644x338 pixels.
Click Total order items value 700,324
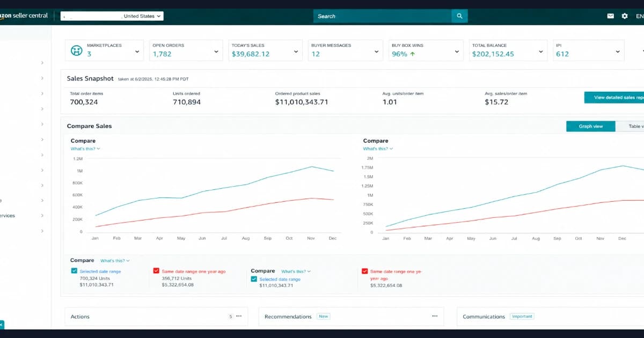click(x=84, y=102)
